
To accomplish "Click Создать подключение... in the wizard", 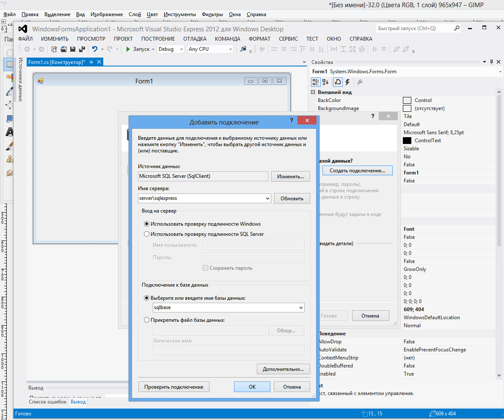I will (357, 171).
